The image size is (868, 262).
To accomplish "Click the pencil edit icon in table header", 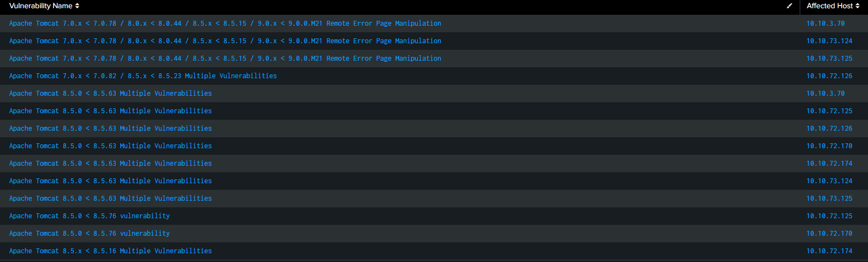I will [x=789, y=6].
